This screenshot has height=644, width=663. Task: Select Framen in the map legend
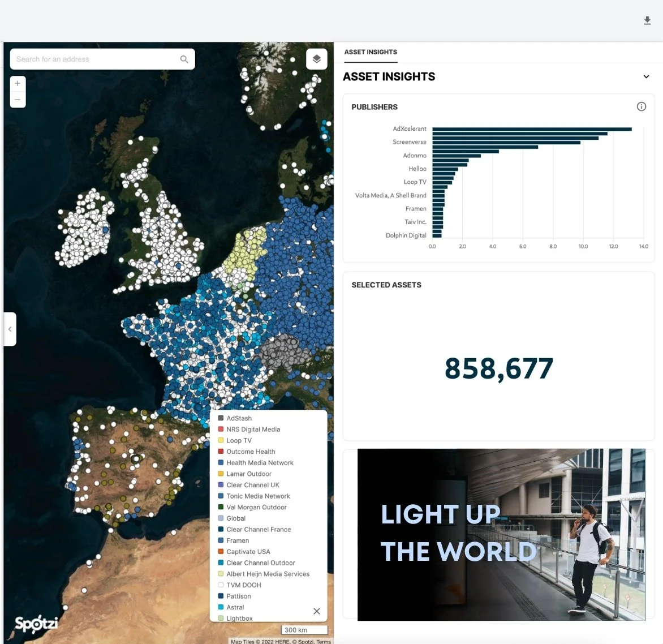coord(234,540)
